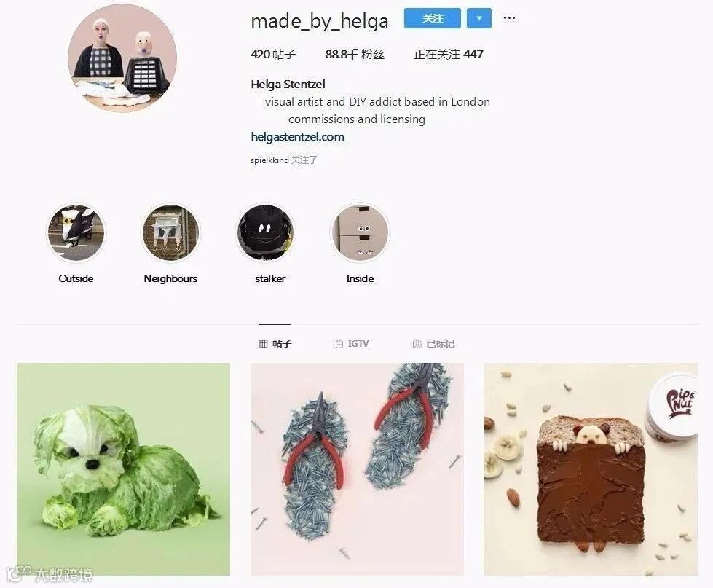
Task: View the 正在关注 447 following list
Action: click(449, 55)
